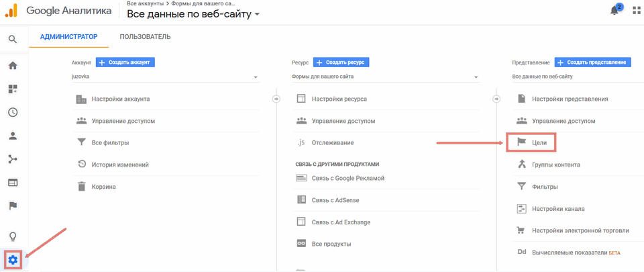Open the Audience person icon
The width and height of the screenshot is (644, 272).
click(x=12, y=136)
